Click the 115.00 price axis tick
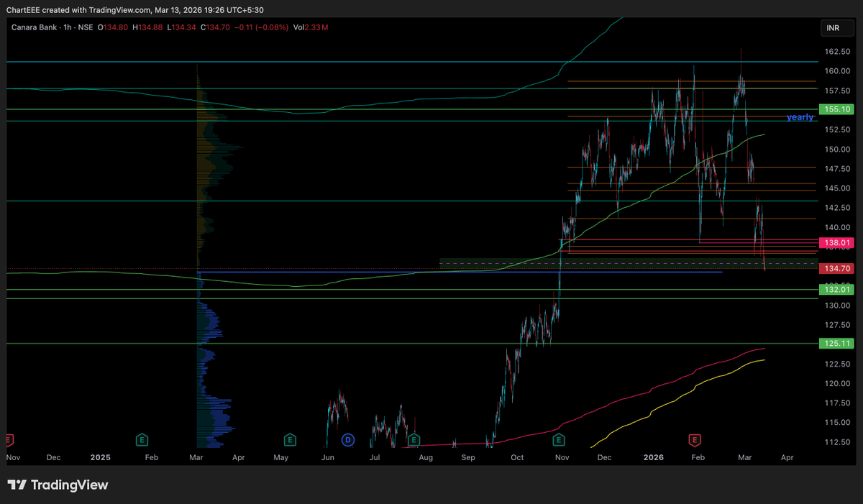Screen dimensions: 863x504 pos(836,422)
